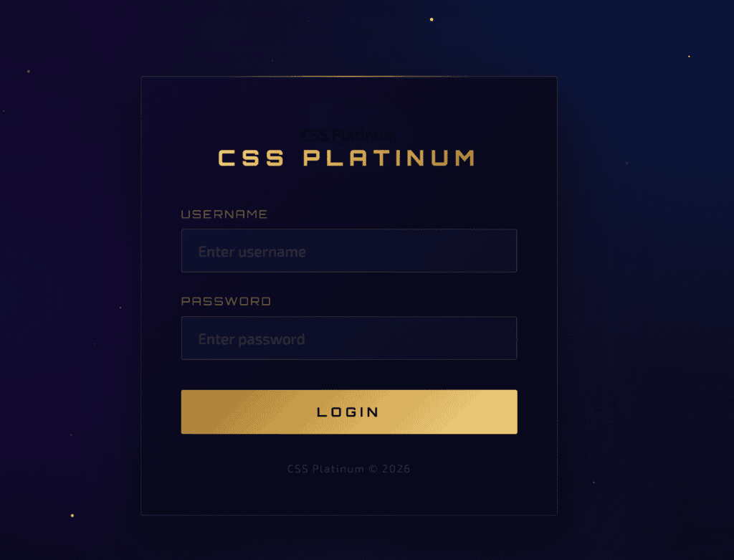Click the CSS Platinum © 2026 footer
Image resolution: width=734 pixels, height=560 pixels.
pos(348,469)
